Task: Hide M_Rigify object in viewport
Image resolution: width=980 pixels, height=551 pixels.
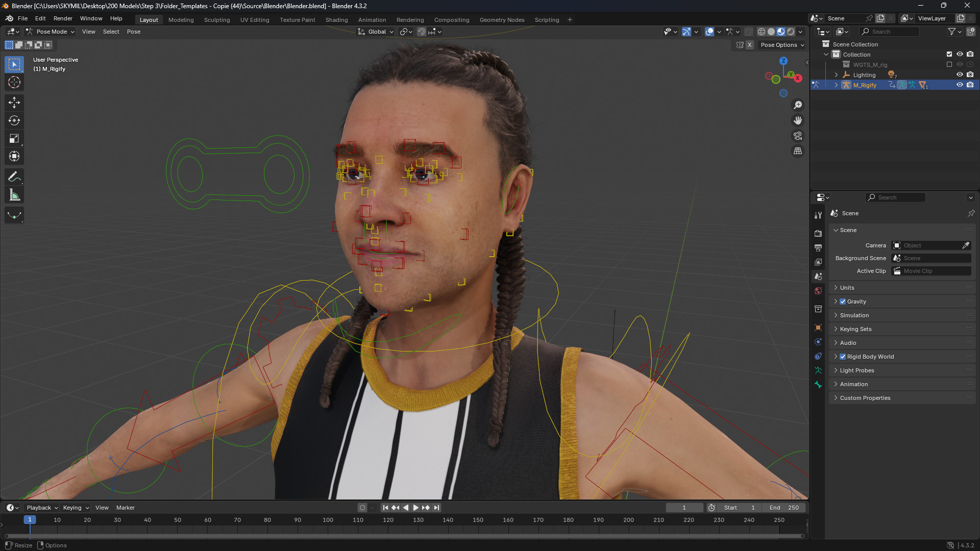Action: click(x=960, y=85)
